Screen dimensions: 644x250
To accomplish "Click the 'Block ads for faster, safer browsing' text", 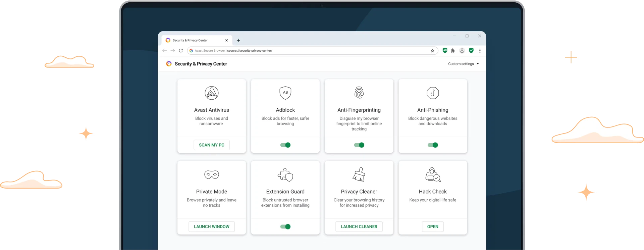I will coord(285,121).
